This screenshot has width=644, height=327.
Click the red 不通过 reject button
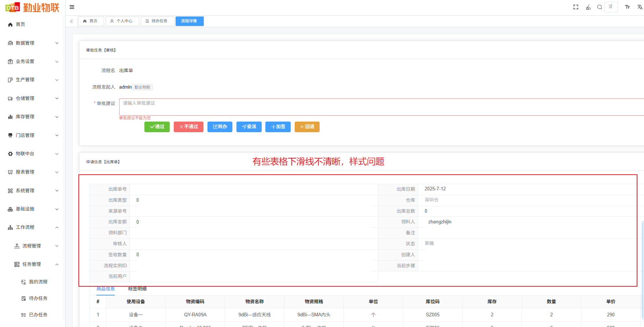click(188, 127)
